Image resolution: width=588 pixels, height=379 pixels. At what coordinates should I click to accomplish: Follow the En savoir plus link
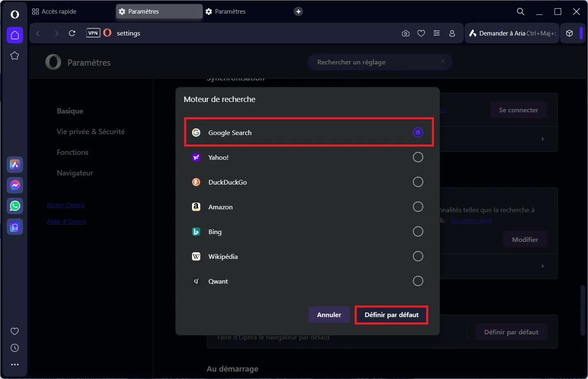click(x=472, y=220)
